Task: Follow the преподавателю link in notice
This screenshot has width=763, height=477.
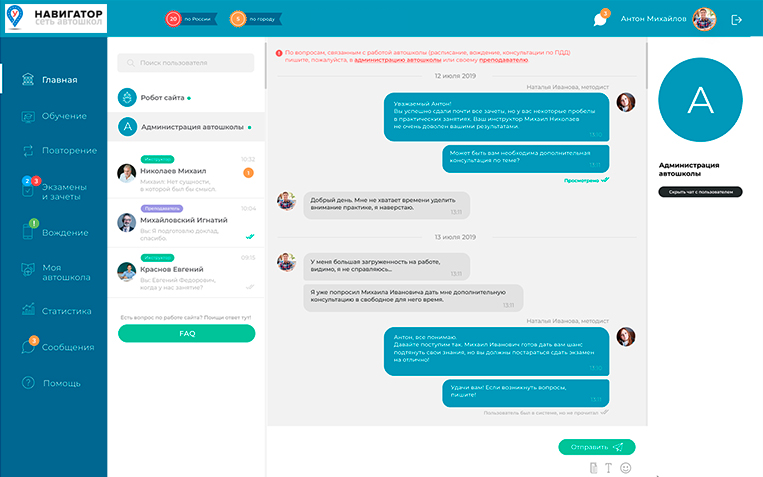Action: [x=503, y=60]
